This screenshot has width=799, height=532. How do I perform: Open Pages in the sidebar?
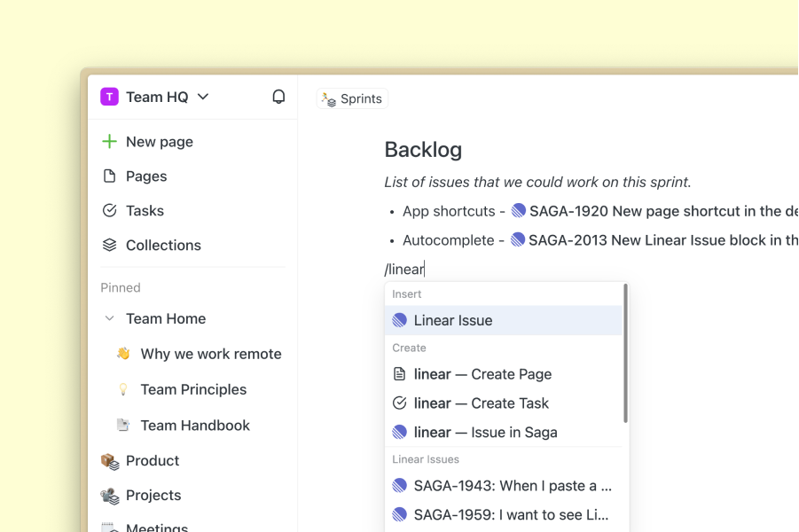(145, 176)
